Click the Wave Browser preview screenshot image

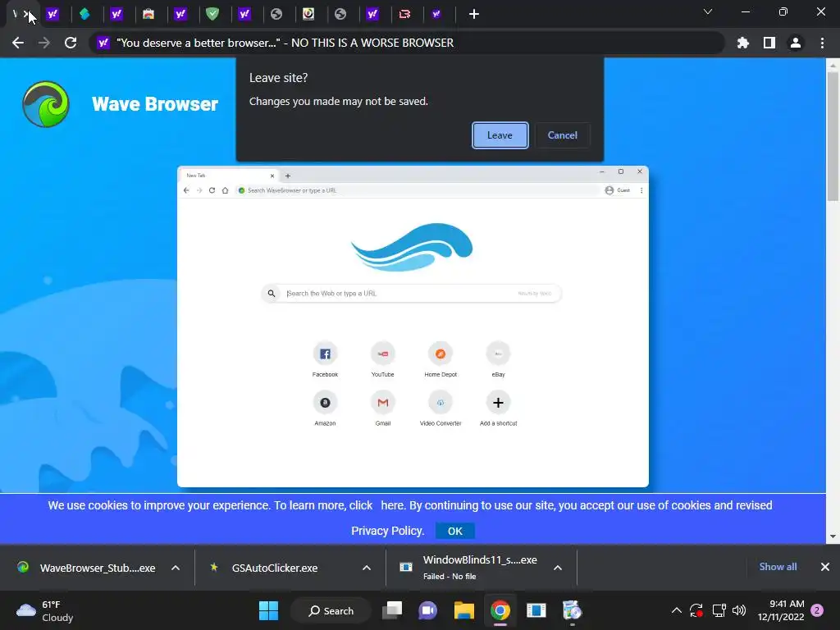coord(413,326)
